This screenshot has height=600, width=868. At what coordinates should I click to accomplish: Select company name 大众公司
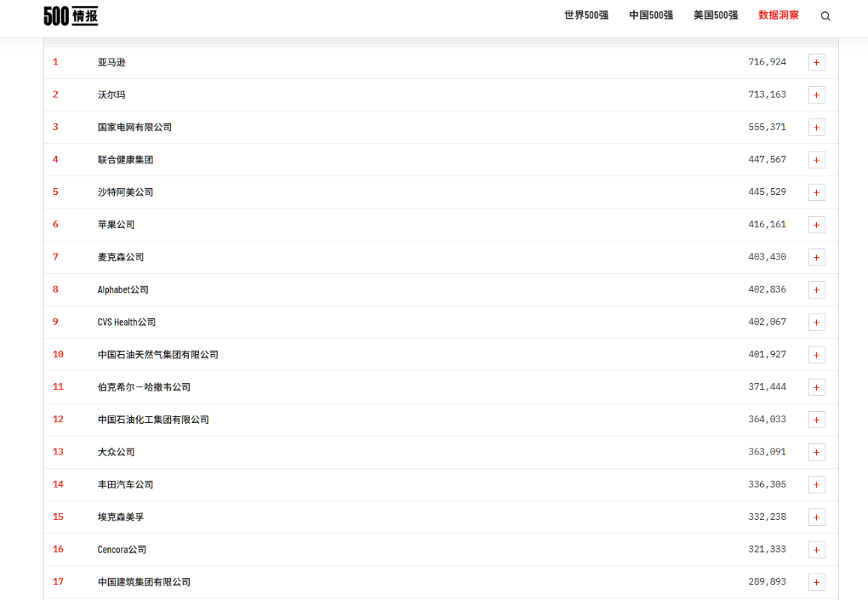116,452
